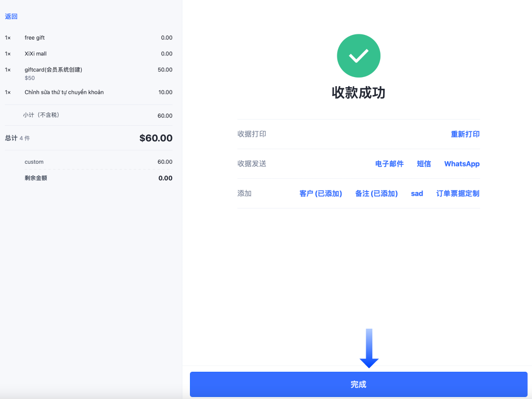Send receipt by 电子邮件
The width and height of the screenshot is (532, 399).
(x=389, y=164)
